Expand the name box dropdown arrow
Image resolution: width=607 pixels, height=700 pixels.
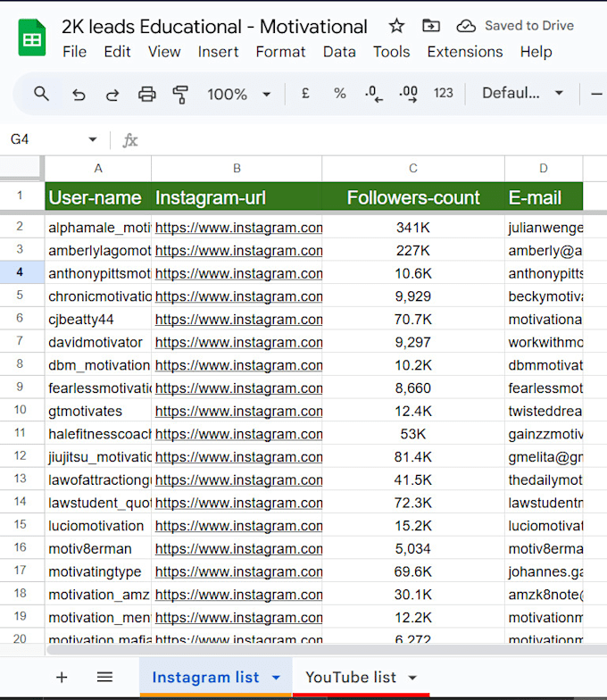click(x=93, y=139)
